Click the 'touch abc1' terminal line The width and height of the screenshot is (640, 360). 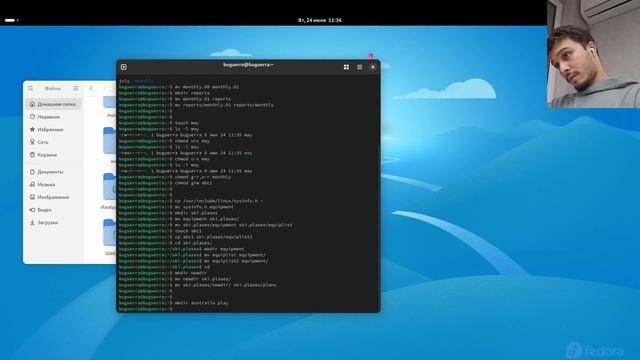coord(160,231)
